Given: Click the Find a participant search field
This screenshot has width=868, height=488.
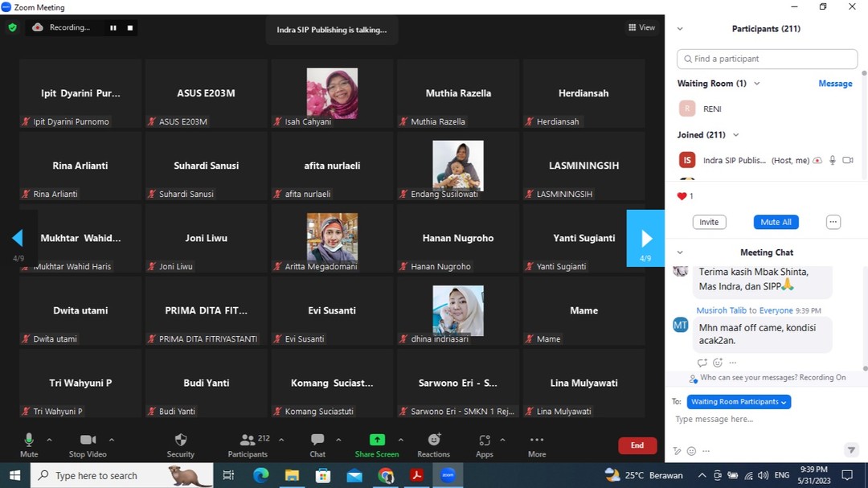Looking at the screenshot, I should 767,59.
